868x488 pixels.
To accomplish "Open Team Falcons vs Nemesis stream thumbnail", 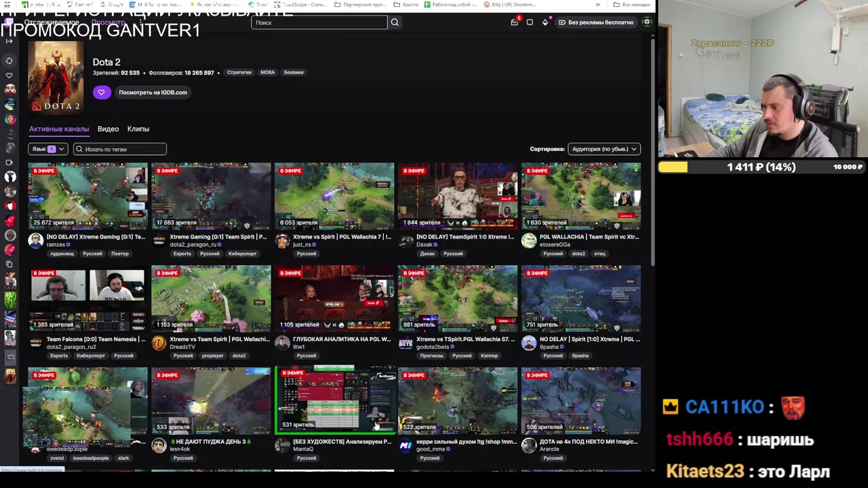I will [87, 298].
